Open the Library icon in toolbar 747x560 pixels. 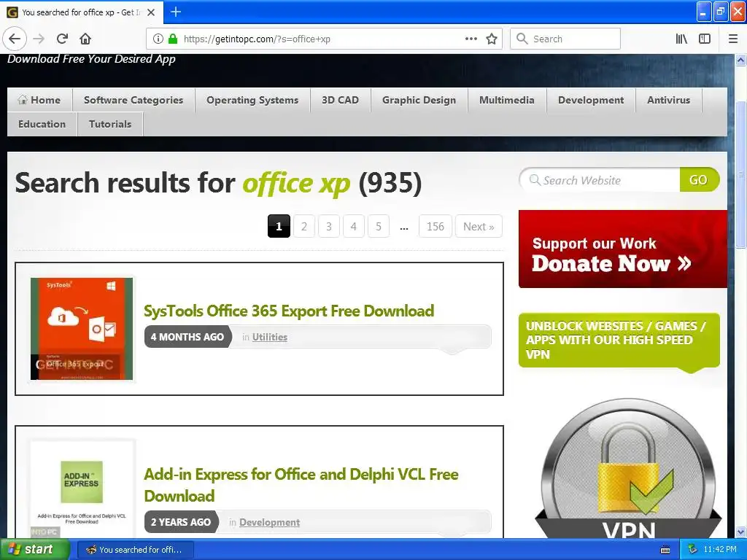point(681,39)
